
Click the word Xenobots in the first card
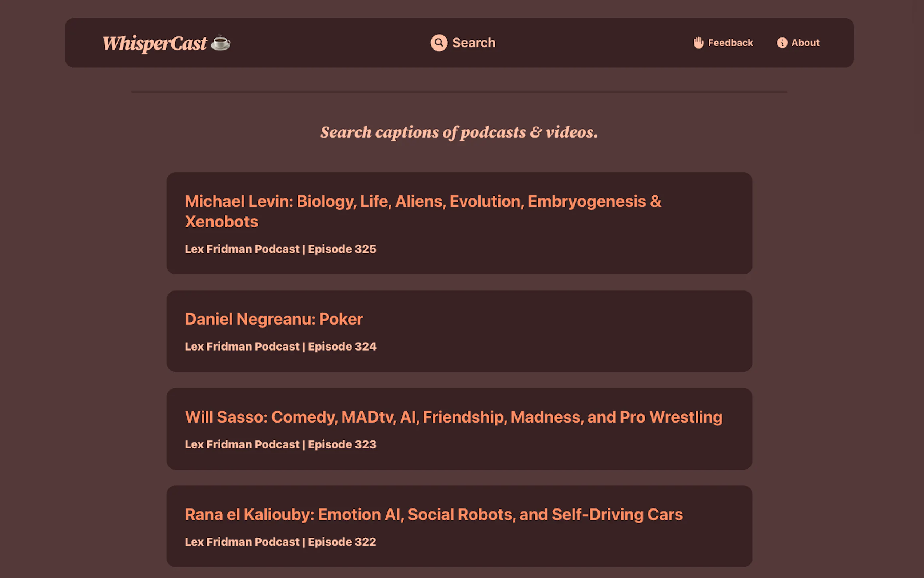tap(222, 222)
